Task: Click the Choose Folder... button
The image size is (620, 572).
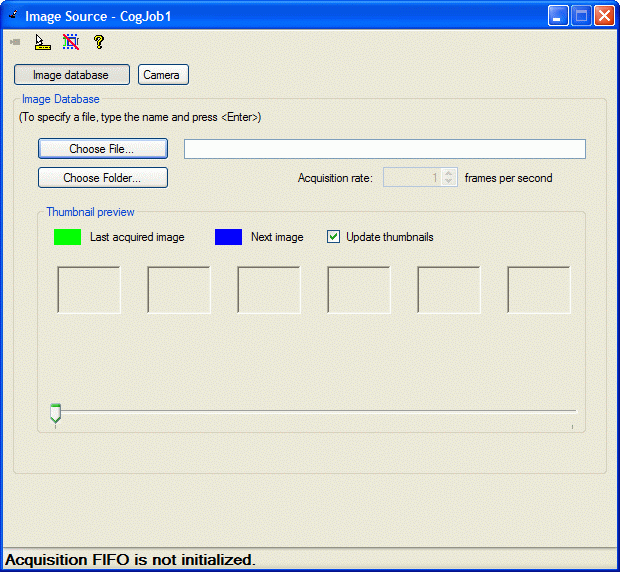Action: click(x=103, y=177)
